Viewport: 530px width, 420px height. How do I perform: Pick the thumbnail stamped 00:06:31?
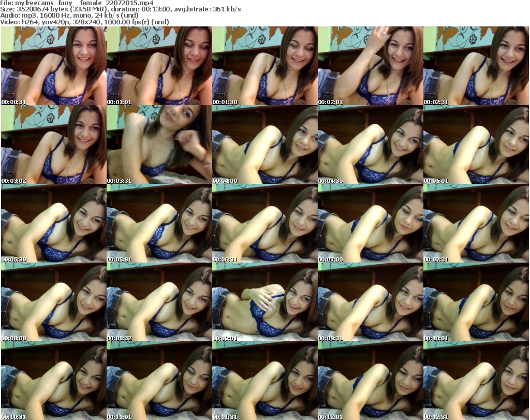pyautogui.click(x=265, y=223)
